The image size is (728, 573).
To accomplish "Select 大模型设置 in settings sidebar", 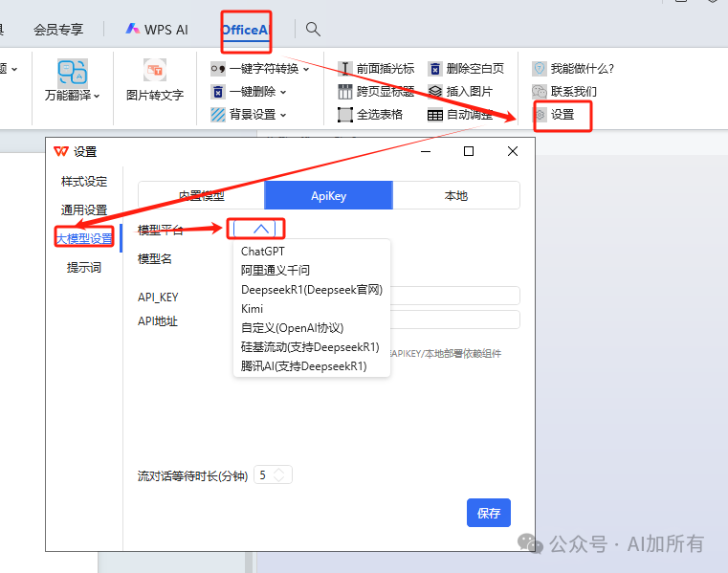I will [84, 238].
